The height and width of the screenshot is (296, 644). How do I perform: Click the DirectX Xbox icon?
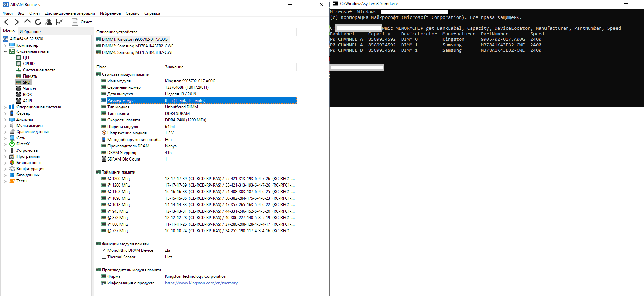[x=12, y=144]
